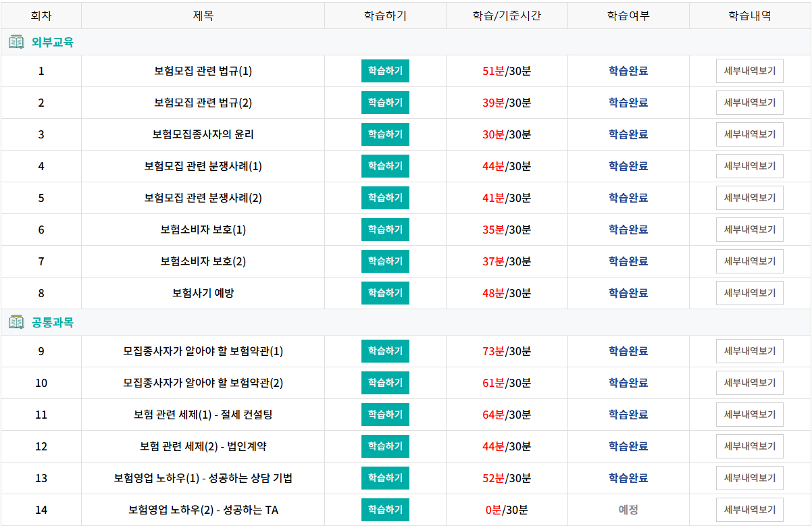812x526 pixels.
Task: Click lesson title 보험모집 관련 분쟁사례(2)
Action: [203, 198]
